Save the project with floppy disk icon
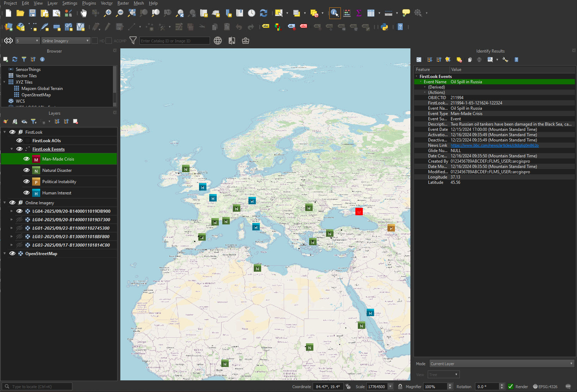Viewport: 577px width, 392px height. click(32, 13)
